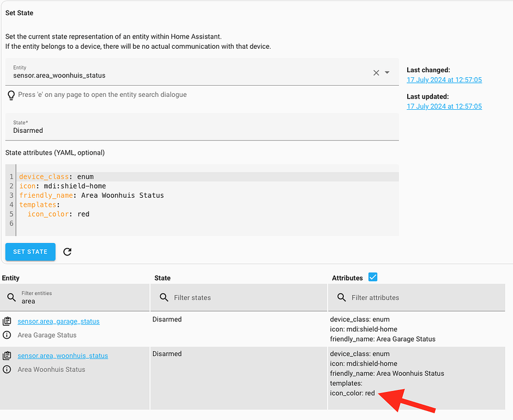Screen dimensions: 513x420
Task: Click the search icon in Filter states
Action: pos(164,298)
